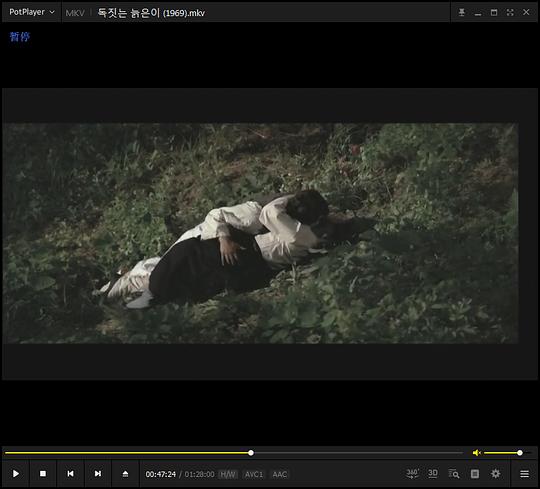Toggle H/W hardware acceleration indicator
The height and width of the screenshot is (489, 540).
tap(228, 474)
